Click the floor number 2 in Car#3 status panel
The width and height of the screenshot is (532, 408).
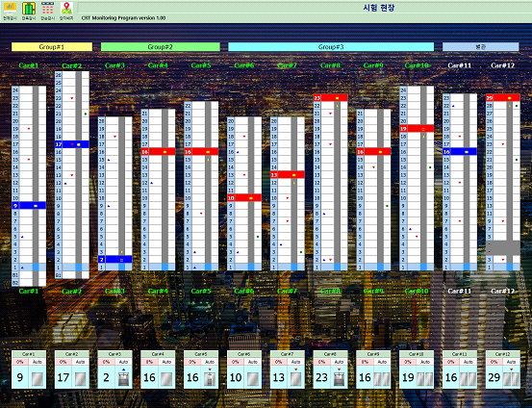pos(107,378)
